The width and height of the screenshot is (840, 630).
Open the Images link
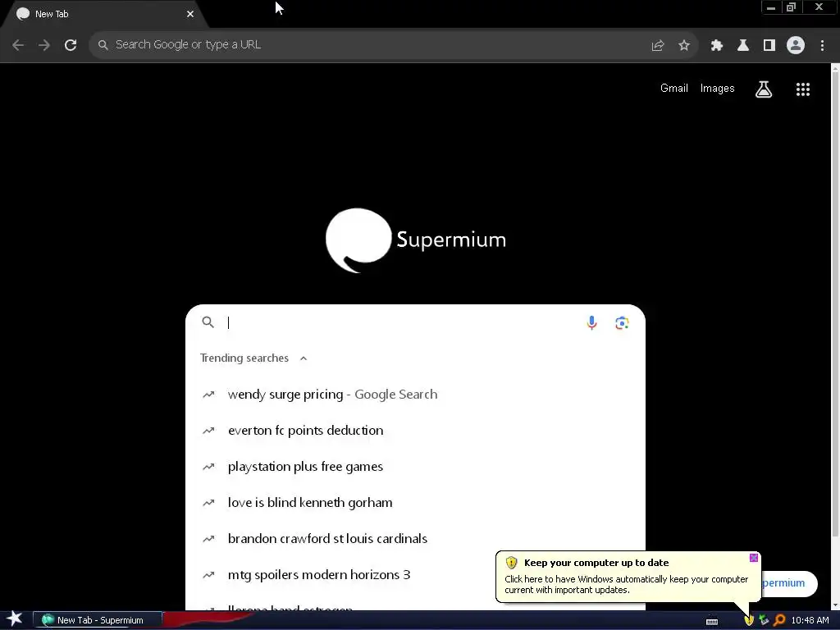[x=717, y=89]
